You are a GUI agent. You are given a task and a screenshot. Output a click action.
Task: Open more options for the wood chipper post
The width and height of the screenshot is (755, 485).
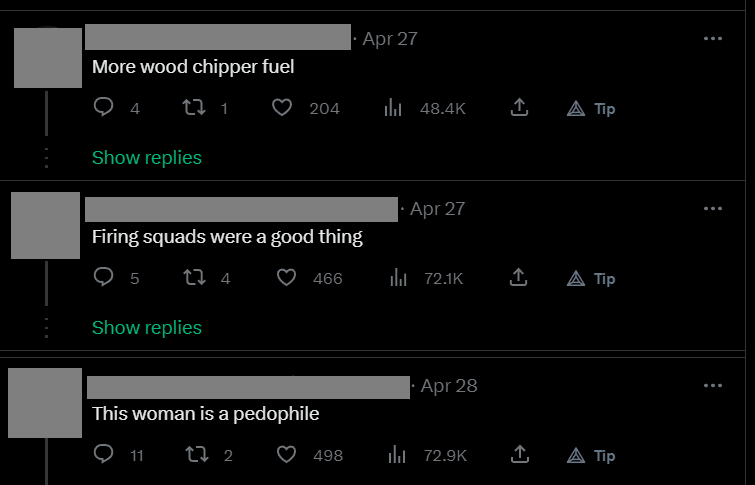713,39
